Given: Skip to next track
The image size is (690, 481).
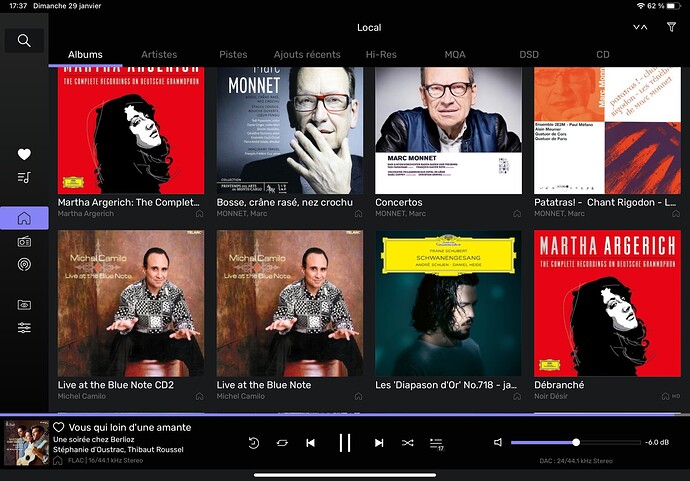Looking at the screenshot, I should pos(379,443).
